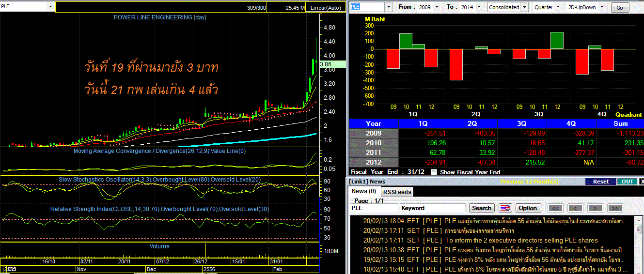
Task: Click the Previous 12 Month(s) label
Action: click(x=529, y=182)
